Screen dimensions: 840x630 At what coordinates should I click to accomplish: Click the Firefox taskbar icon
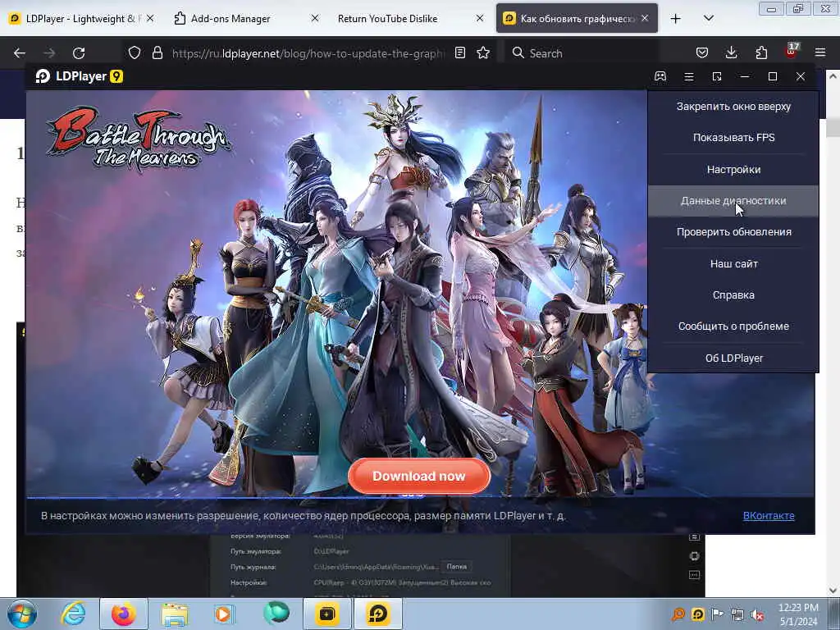[123, 614]
